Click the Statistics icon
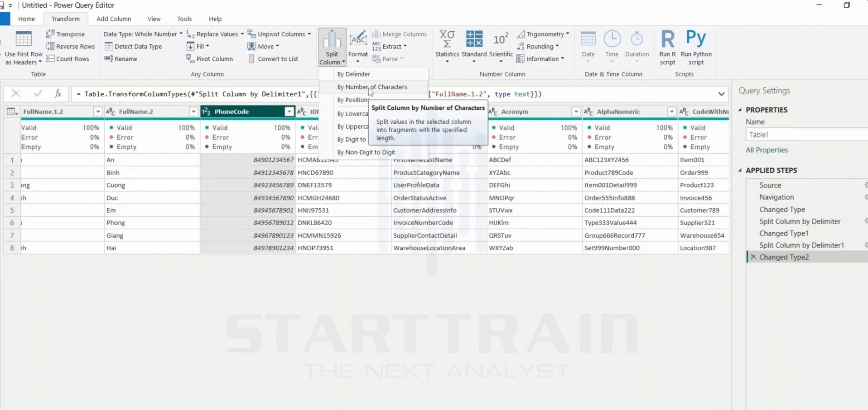868x410 pixels. pos(447,39)
